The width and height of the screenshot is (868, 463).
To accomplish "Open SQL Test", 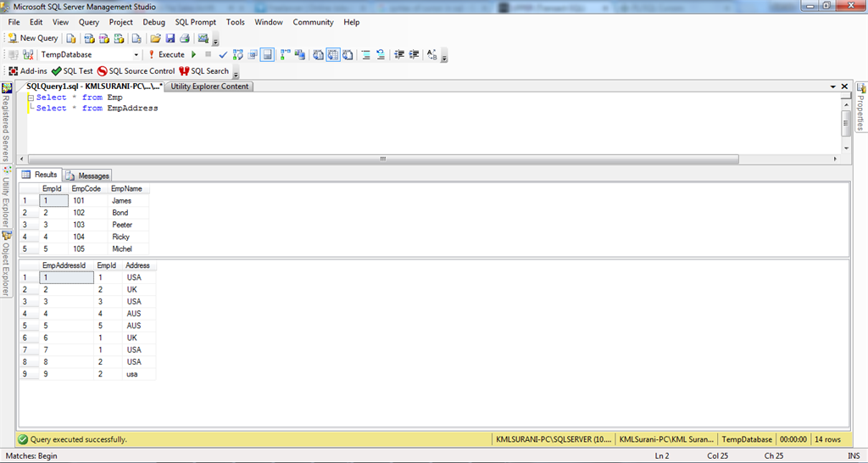I will 73,71.
